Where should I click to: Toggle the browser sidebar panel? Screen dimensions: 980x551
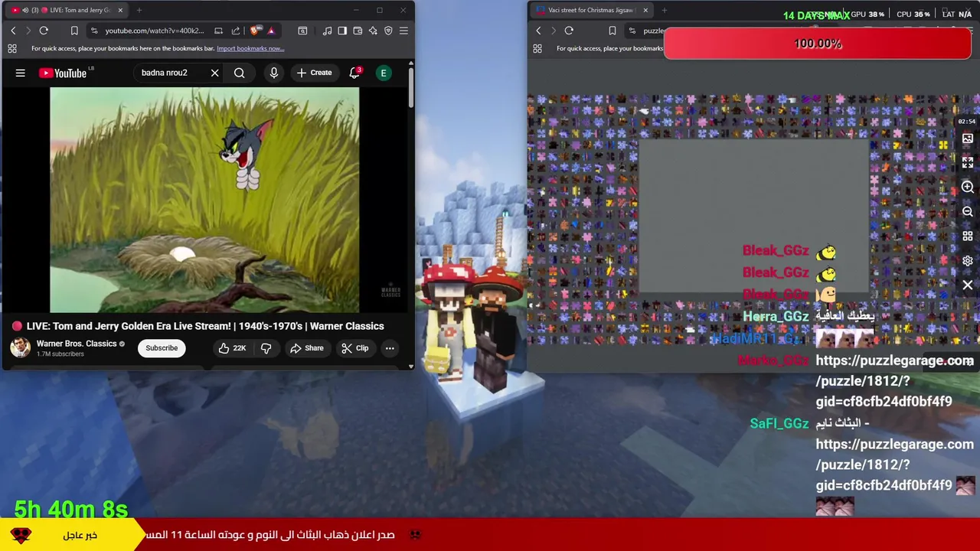coord(342,31)
